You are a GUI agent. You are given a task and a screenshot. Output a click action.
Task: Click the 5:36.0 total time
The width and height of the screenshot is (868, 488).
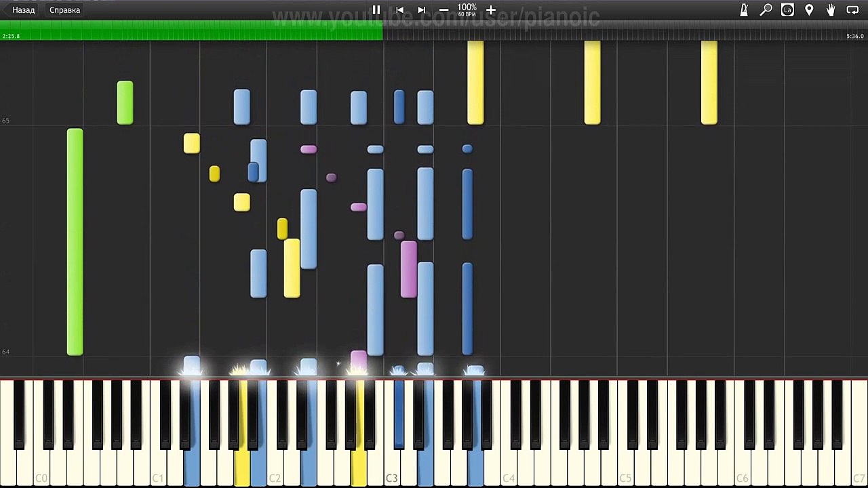coord(855,37)
